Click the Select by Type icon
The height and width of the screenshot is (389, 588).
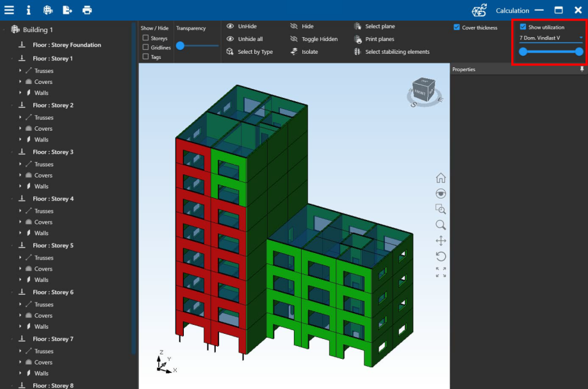point(230,52)
